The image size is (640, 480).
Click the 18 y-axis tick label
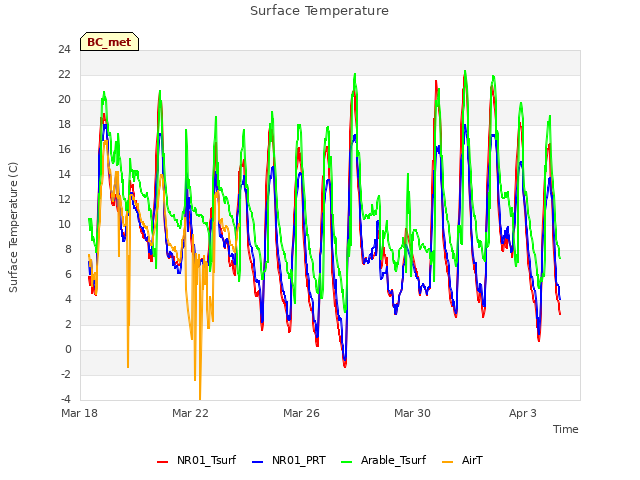tap(64, 124)
